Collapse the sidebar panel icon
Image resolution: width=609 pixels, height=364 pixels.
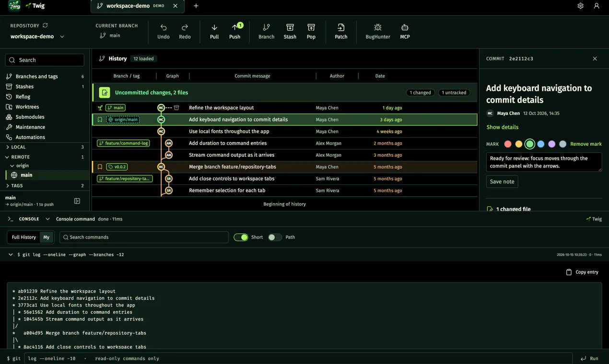click(x=77, y=201)
